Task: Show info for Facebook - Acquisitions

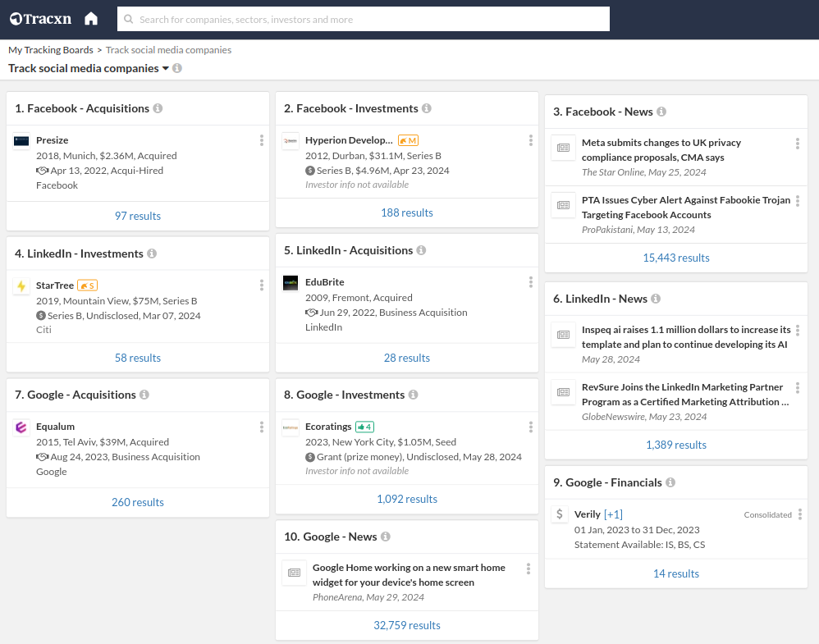Action: (158, 108)
